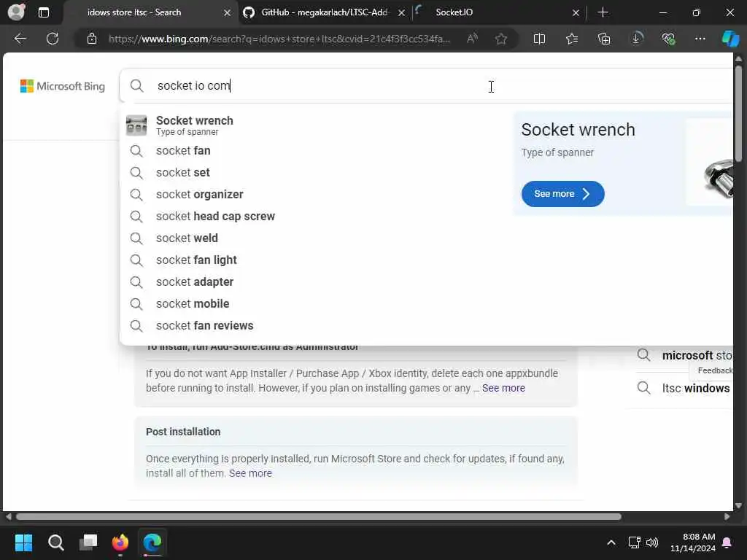This screenshot has width=747, height=560.
Task: Open the Collections panel
Action: point(604,39)
